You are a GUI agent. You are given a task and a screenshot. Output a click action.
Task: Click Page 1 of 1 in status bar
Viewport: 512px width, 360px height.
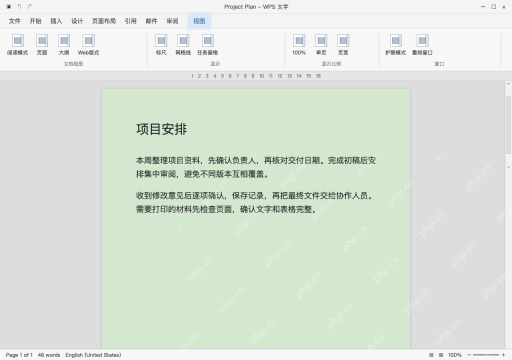coord(19,355)
